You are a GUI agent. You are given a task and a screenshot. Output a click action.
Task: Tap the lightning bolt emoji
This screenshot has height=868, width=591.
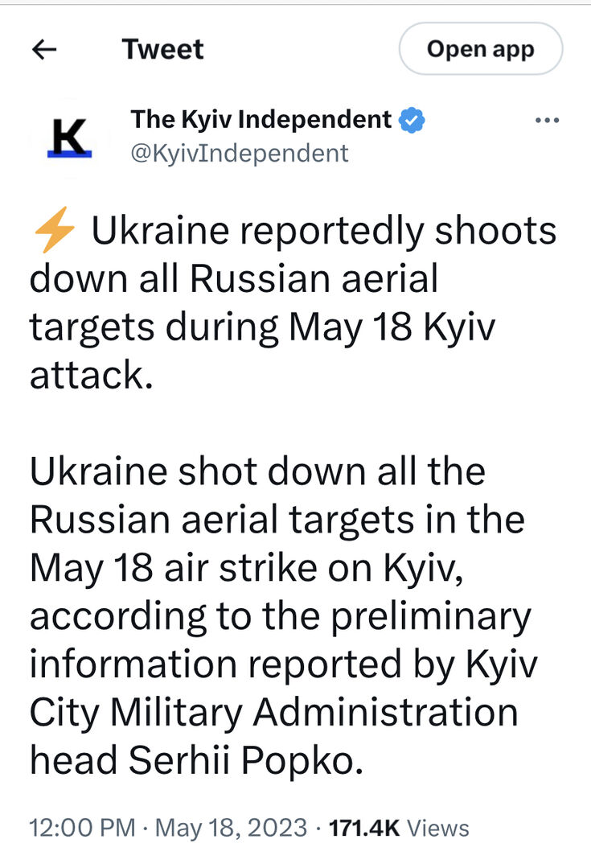click(55, 232)
